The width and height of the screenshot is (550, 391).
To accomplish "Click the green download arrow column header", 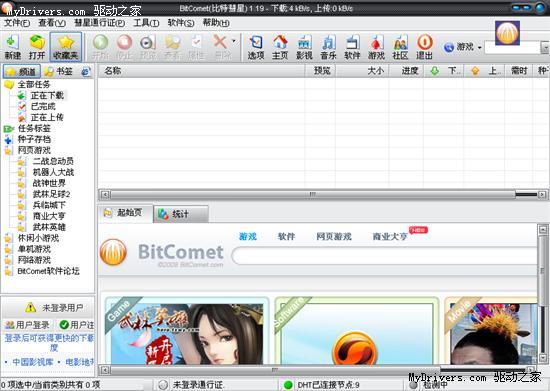I will point(435,71).
